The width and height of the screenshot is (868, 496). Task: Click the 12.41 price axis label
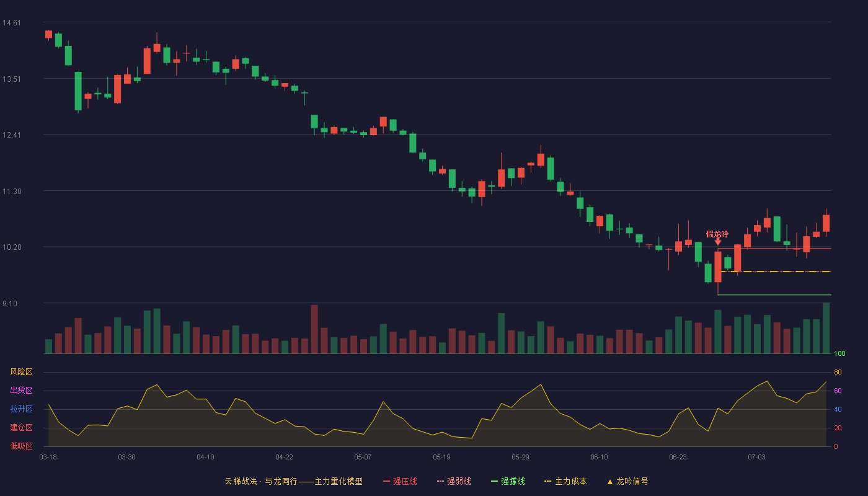[12, 135]
